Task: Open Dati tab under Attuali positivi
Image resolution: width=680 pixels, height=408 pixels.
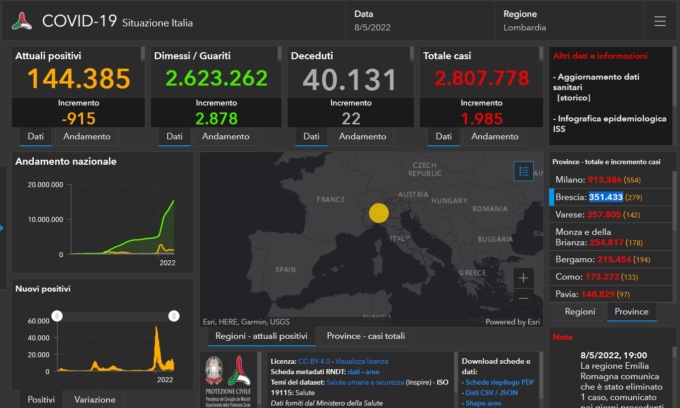Action: (x=36, y=136)
